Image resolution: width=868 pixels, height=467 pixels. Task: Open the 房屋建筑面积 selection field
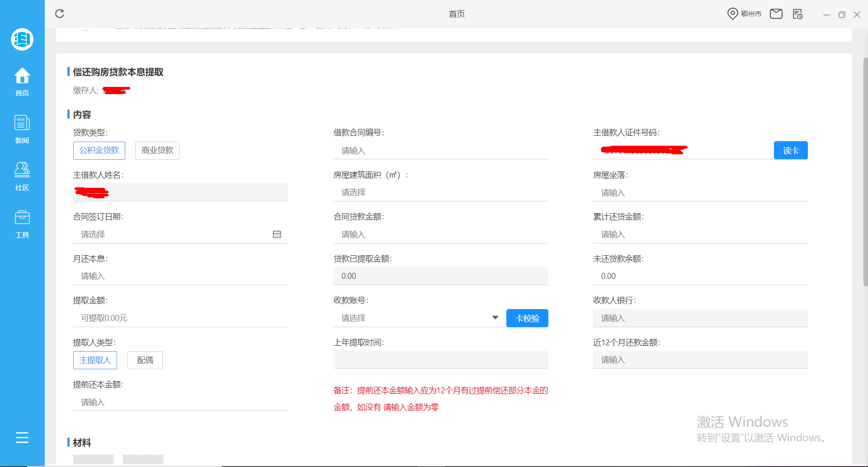tap(440, 192)
